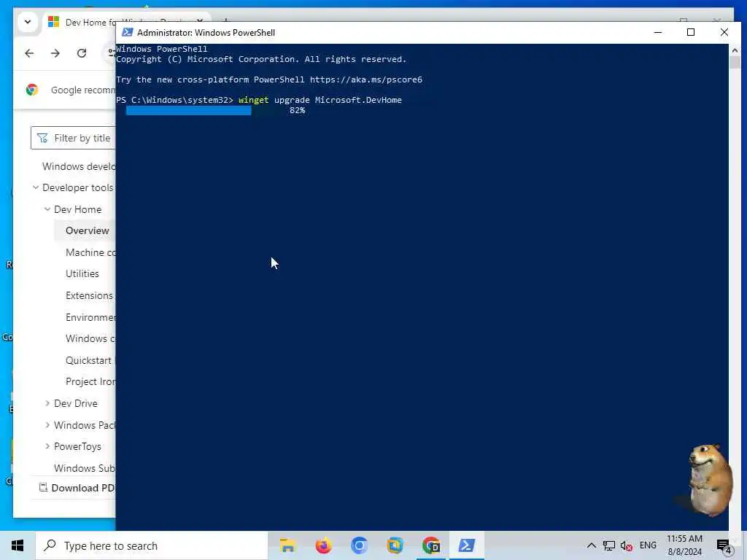Maximize the PowerShell window
The width and height of the screenshot is (747, 560).
691,32
